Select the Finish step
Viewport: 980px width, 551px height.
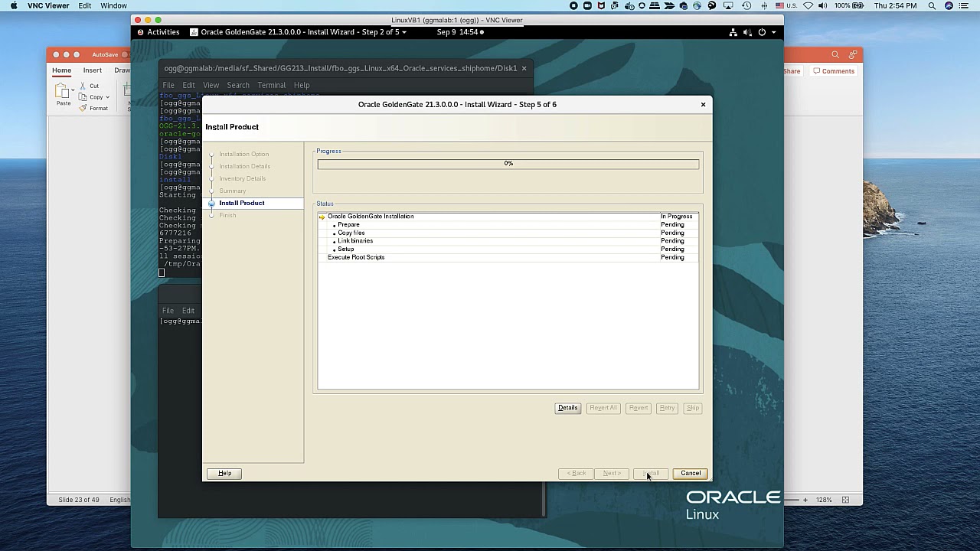click(x=227, y=215)
